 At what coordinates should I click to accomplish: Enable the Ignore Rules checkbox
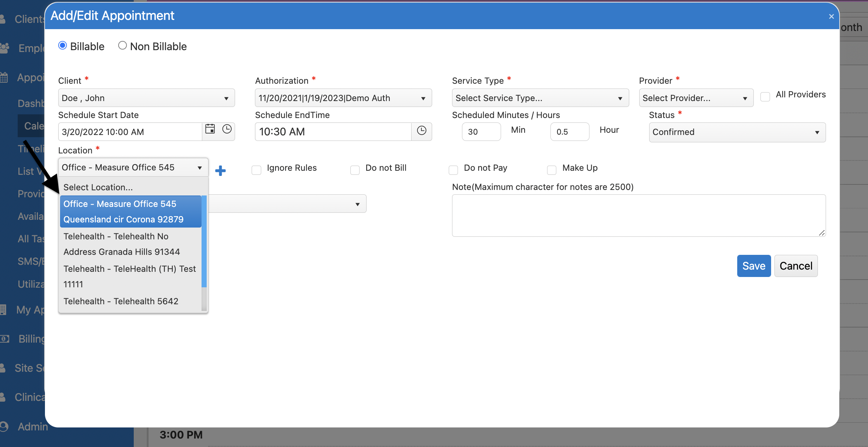tap(256, 170)
